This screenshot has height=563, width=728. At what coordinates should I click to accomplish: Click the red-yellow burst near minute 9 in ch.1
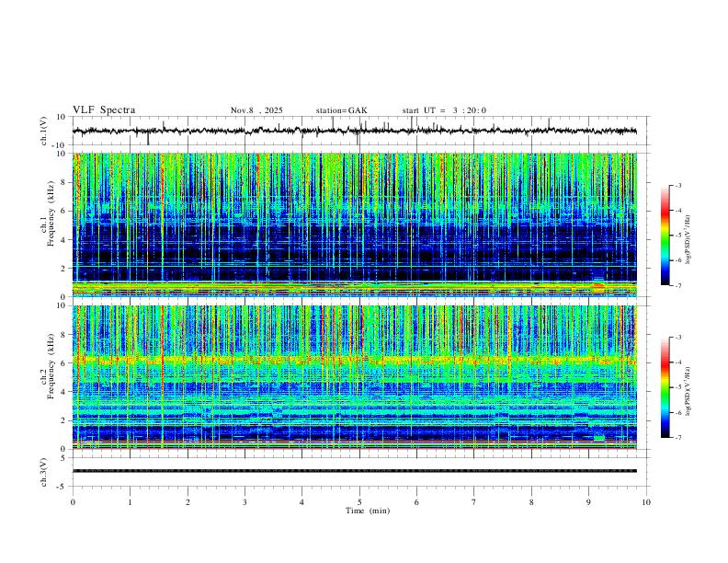tap(598, 286)
